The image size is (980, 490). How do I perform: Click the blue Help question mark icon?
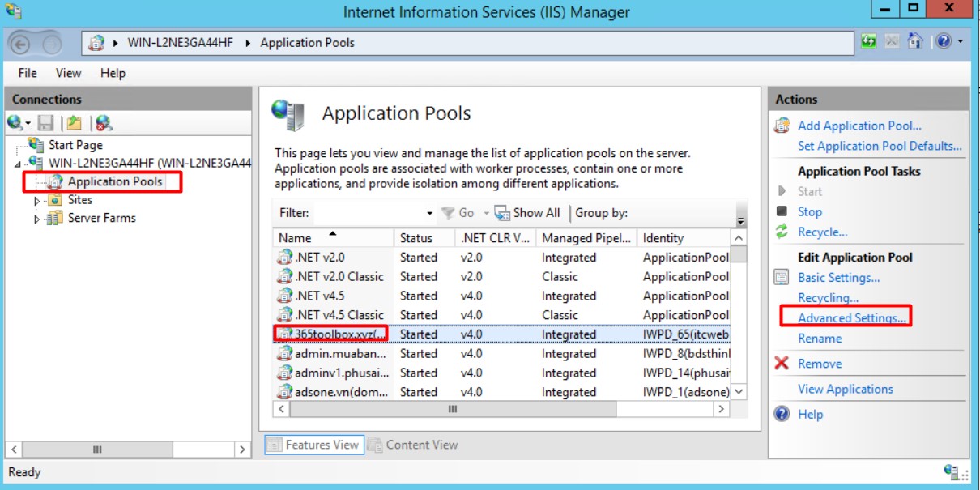(x=943, y=41)
